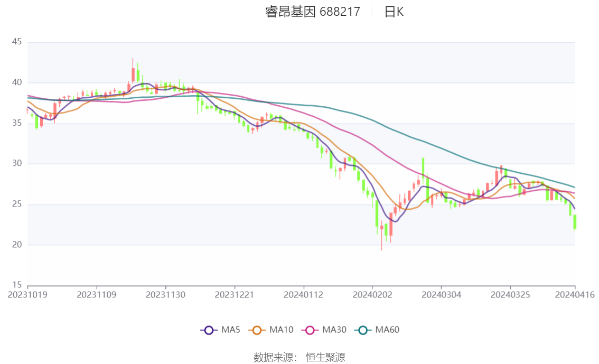This screenshot has height=364, width=599.
Task: Click the 20240202 x-axis date label
Action: 372,295
